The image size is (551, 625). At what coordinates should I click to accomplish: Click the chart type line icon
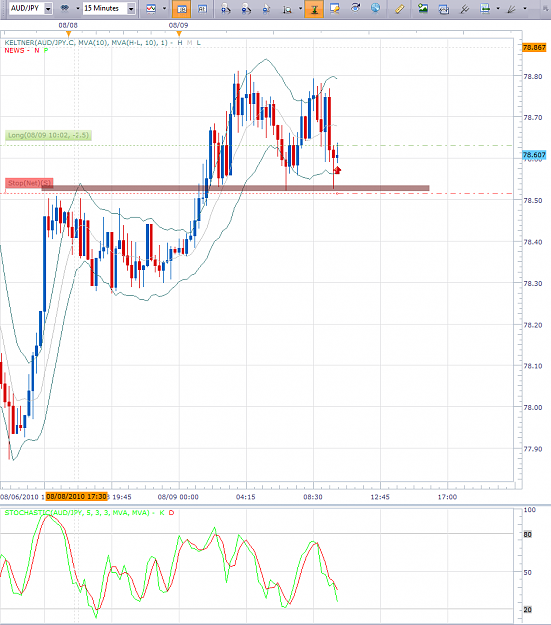151,8
